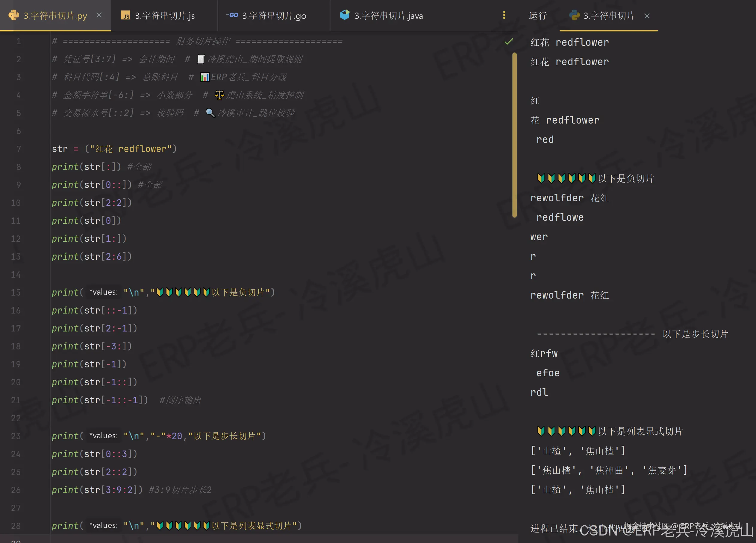
Task: Click Java file icon on editor tab
Action: pos(345,15)
